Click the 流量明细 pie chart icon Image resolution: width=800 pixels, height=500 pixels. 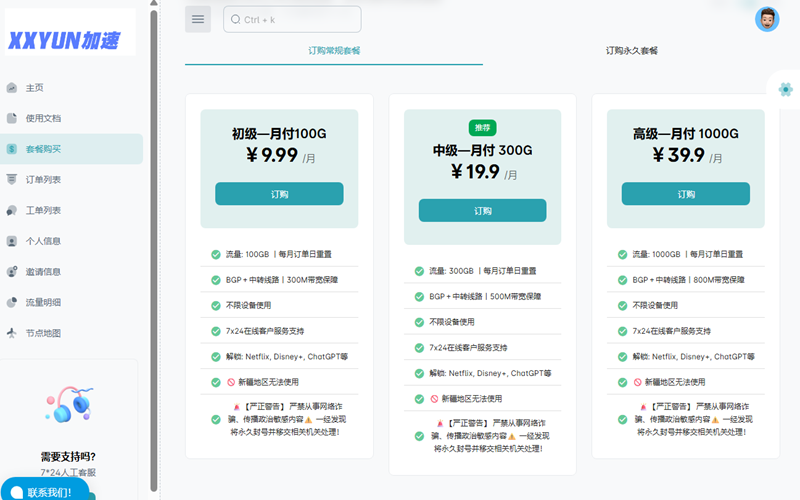12,302
